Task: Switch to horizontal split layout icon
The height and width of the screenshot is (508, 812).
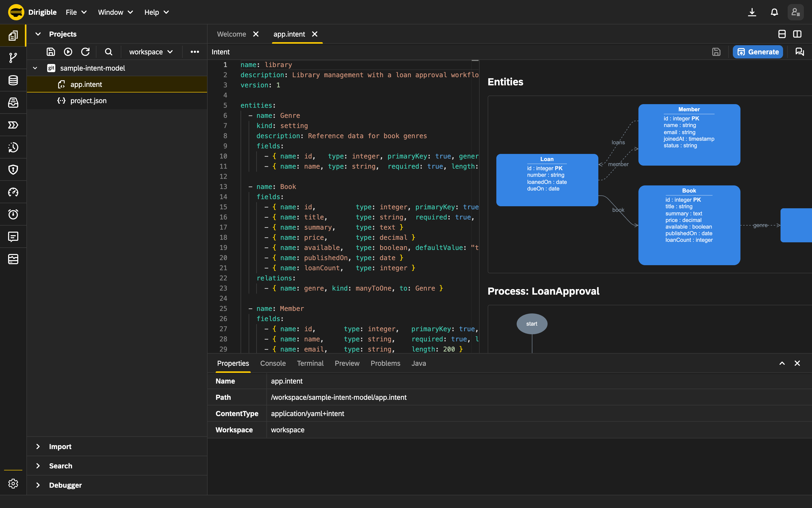Action: click(x=782, y=34)
